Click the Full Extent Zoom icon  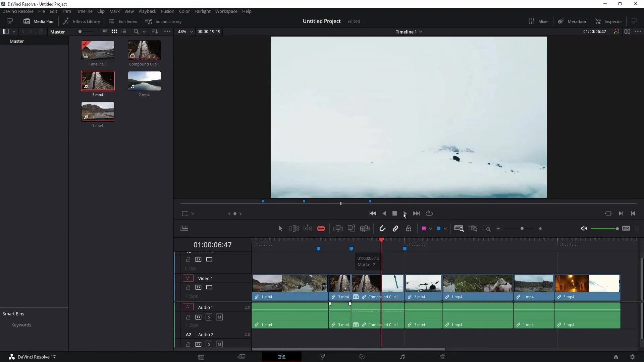pos(459,229)
